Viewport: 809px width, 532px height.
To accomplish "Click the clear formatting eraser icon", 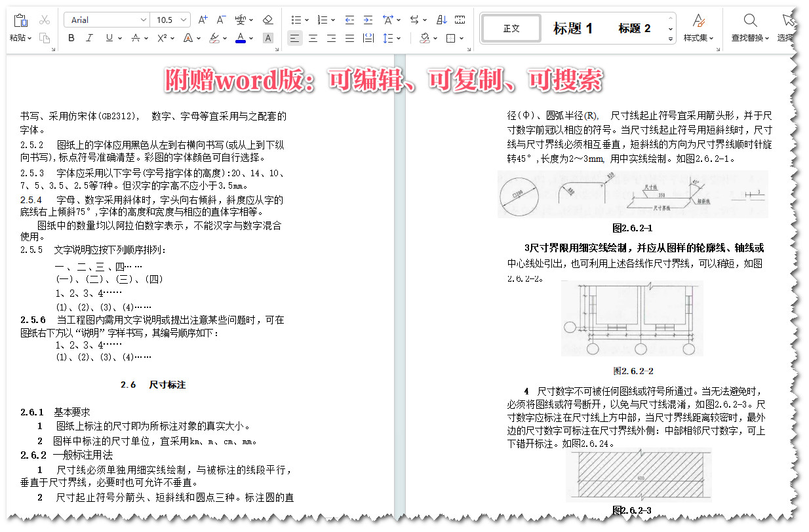I will pos(267,20).
